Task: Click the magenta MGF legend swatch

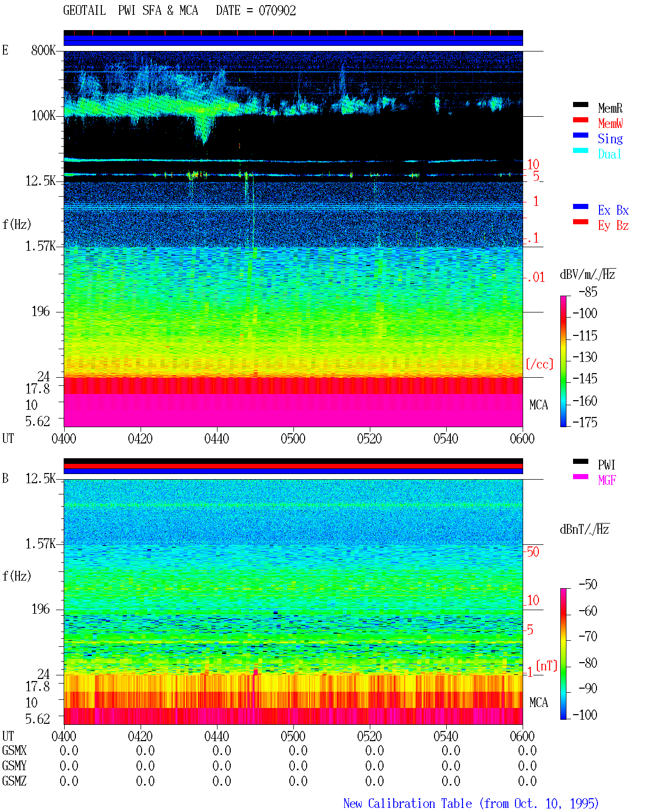Action: [580, 477]
